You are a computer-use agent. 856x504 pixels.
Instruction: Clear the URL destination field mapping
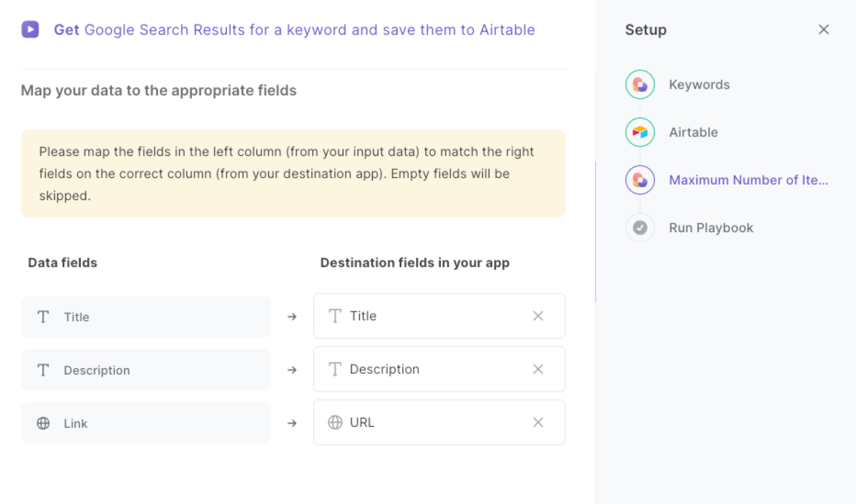point(538,422)
